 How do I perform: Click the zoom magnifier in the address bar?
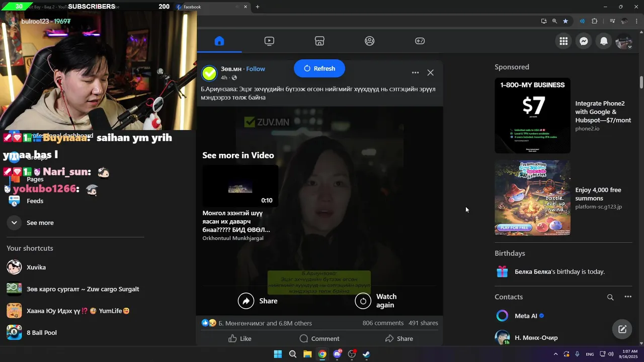(554, 21)
